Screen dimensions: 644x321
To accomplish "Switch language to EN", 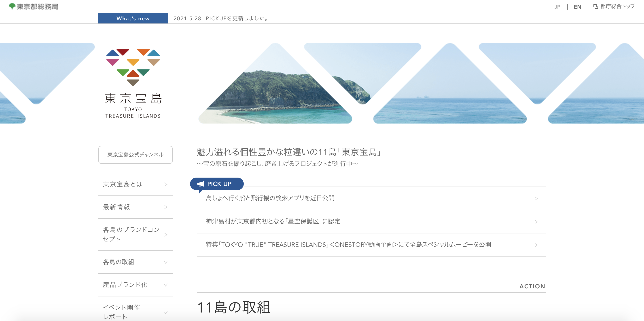I will pos(578,7).
